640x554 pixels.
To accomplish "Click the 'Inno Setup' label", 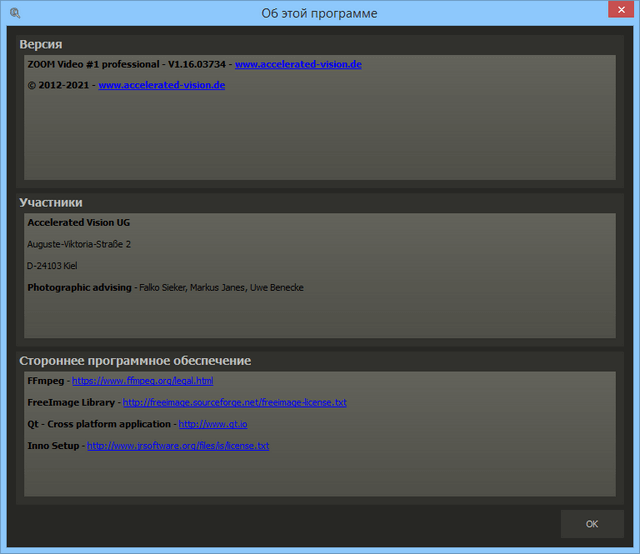I will tap(53, 446).
